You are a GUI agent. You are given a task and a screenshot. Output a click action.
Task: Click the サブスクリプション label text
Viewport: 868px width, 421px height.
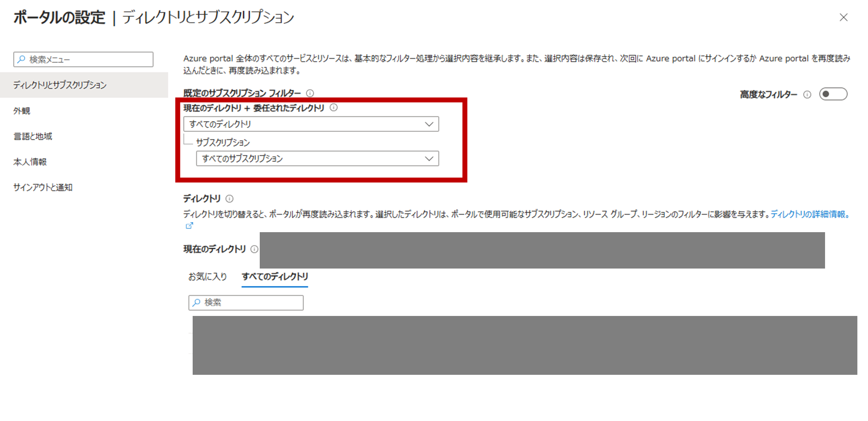point(223,142)
